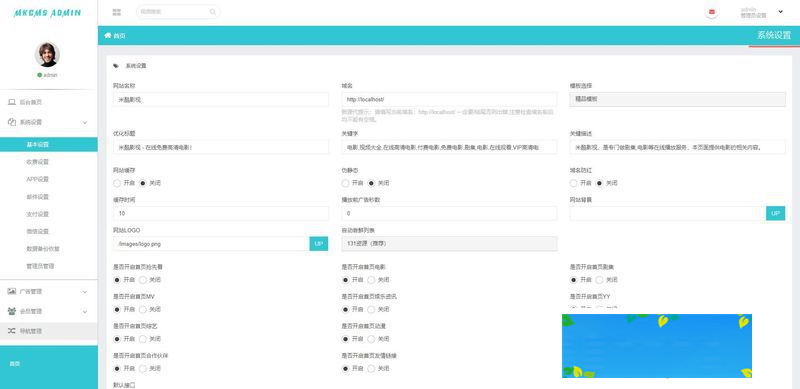Select 关闭 for 网站缓存

pos(143,183)
